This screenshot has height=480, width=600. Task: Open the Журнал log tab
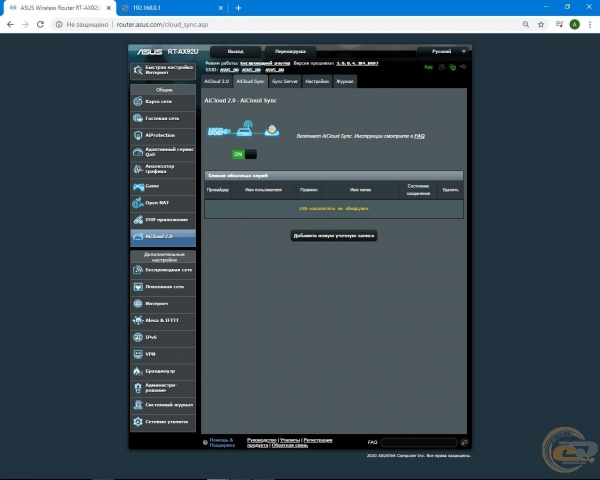345,82
